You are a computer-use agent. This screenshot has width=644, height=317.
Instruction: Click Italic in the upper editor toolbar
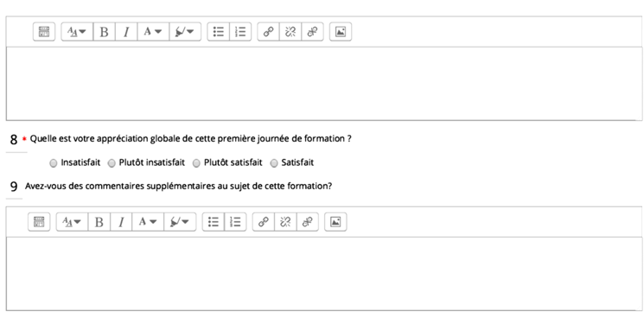126,32
